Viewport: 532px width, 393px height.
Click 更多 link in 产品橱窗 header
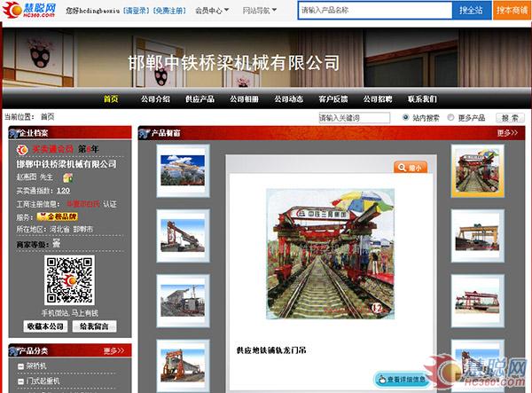507,133
